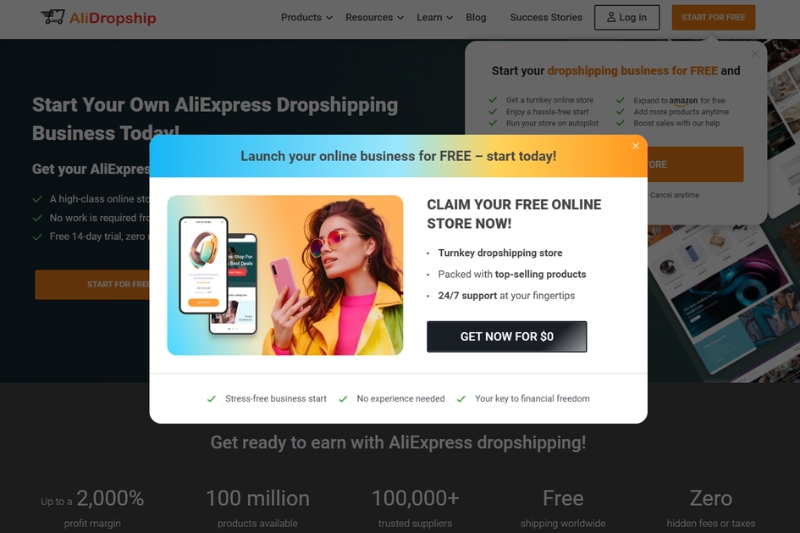
Task: Click the GET NOW FOR $0 button
Action: point(507,337)
